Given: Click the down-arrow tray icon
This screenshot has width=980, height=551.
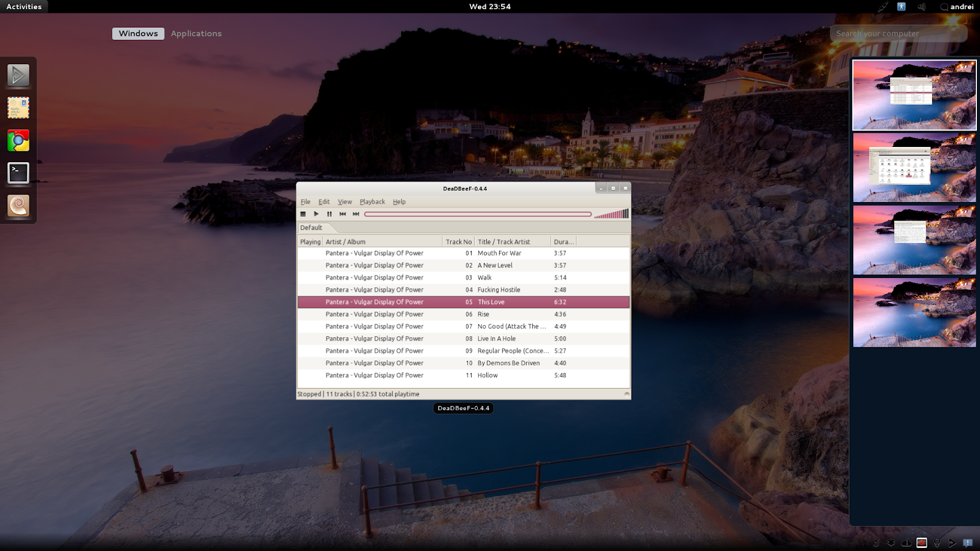Looking at the screenshot, I should [x=891, y=543].
